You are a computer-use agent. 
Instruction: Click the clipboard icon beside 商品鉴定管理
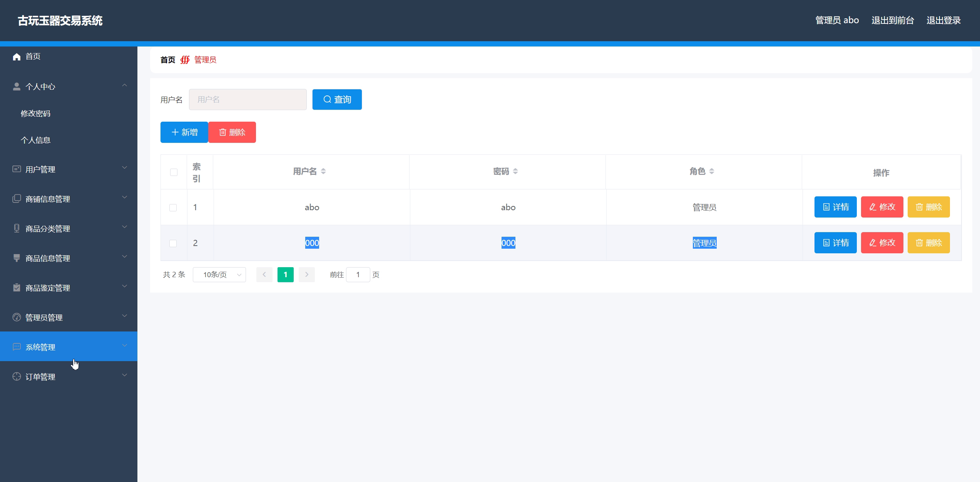[x=17, y=288]
